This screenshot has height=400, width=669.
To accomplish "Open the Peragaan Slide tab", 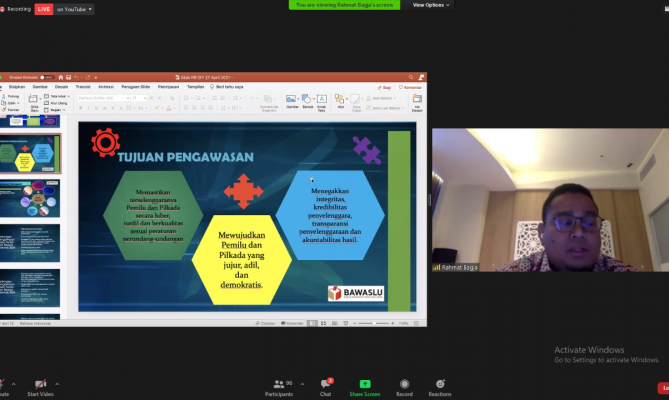I will point(137,87).
